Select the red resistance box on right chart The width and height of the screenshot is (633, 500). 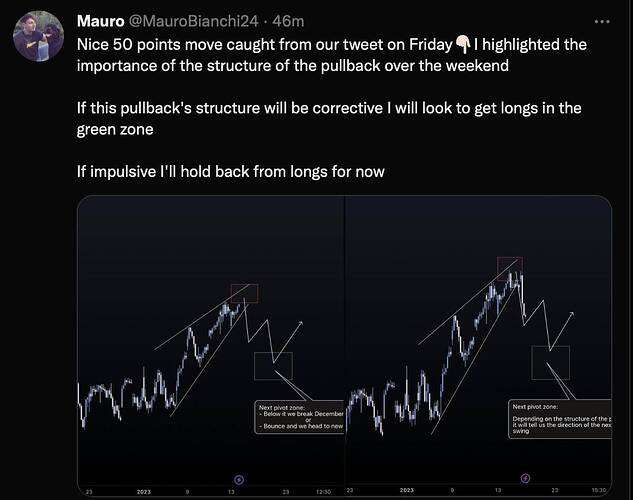[x=510, y=266]
